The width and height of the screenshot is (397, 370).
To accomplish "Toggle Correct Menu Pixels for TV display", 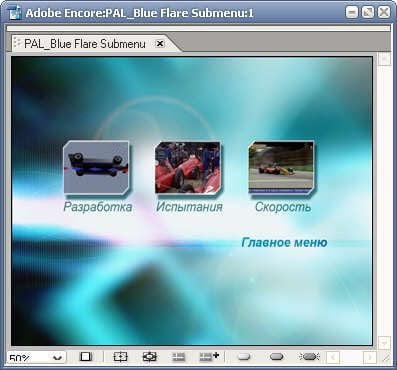I will [86, 357].
